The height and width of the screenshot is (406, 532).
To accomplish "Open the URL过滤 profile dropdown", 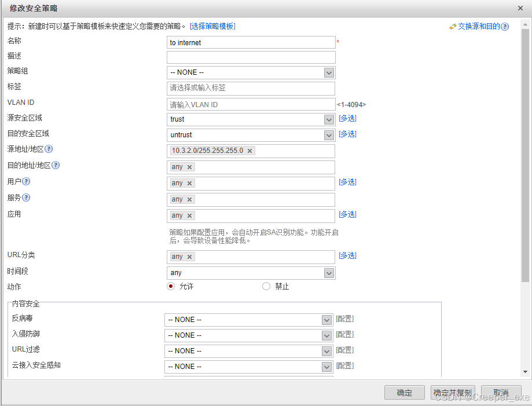I will (x=326, y=351).
